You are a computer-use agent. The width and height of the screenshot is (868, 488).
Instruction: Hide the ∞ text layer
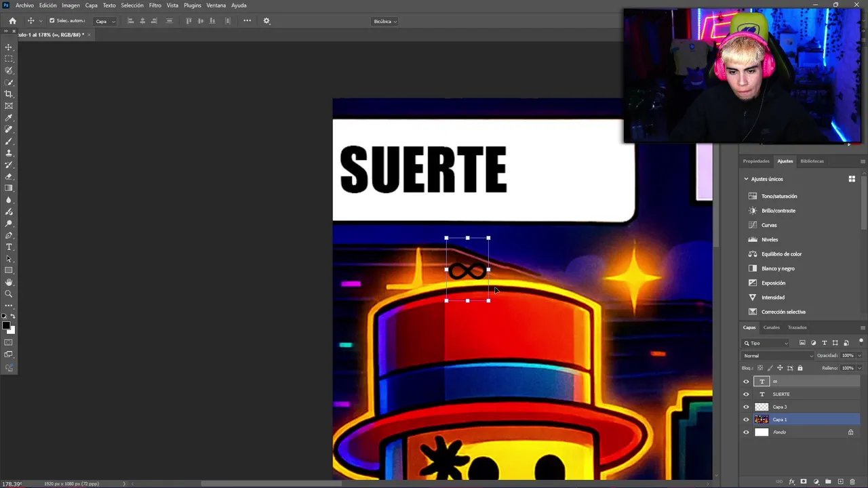click(x=746, y=382)
